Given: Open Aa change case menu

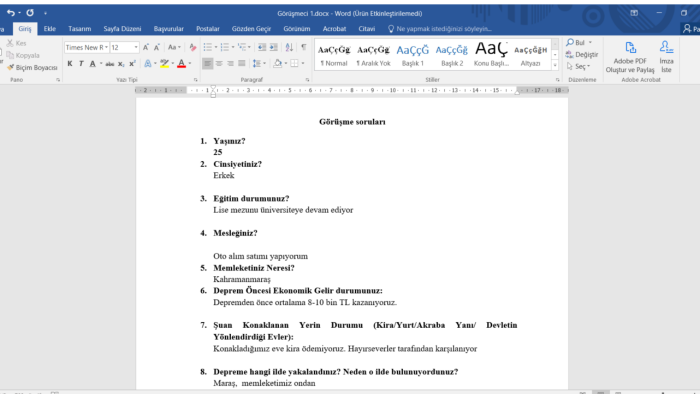Looking at the screenshot, I should [174, 47].
